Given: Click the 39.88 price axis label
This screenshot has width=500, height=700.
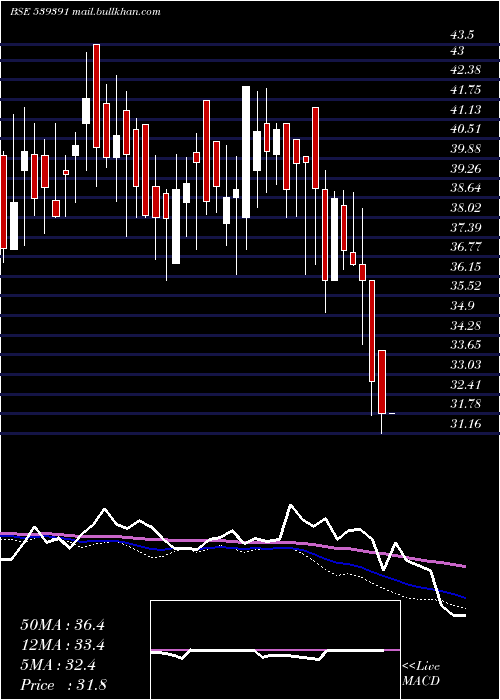Looking at the screenshot, I should [x=465, y=148].
